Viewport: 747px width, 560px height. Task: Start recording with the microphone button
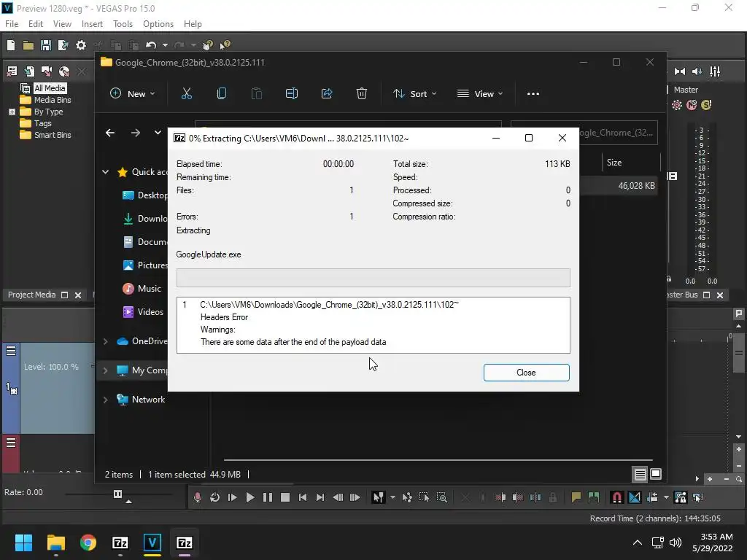(x=197, y=497)
